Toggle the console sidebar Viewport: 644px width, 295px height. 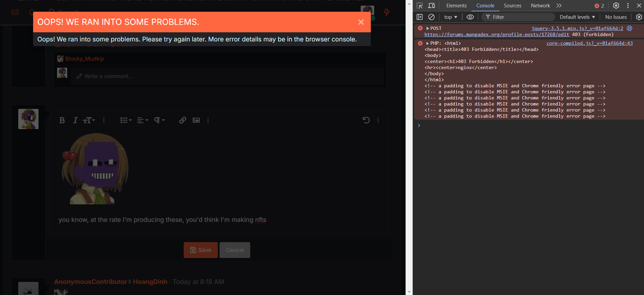[x=420, y=17]
